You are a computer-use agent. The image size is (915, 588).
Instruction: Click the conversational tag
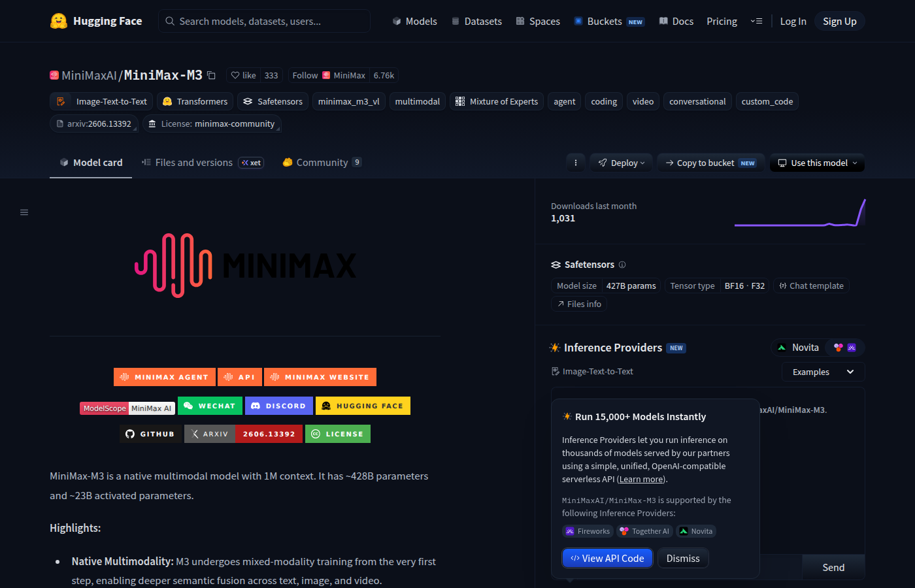click(697, 101)
